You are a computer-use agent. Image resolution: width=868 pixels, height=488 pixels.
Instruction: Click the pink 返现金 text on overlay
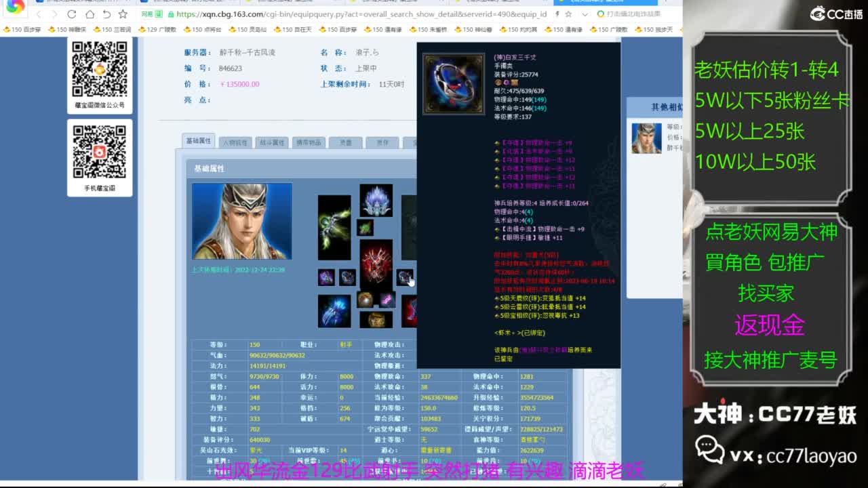pos(770,325)
